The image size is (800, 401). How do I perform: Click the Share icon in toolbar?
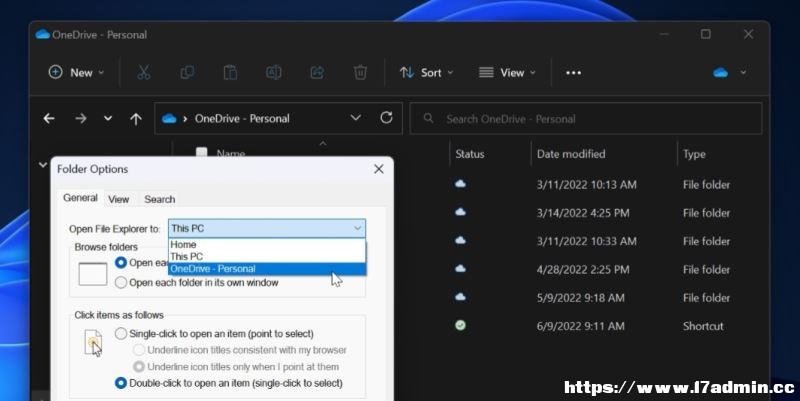[317, 72]
